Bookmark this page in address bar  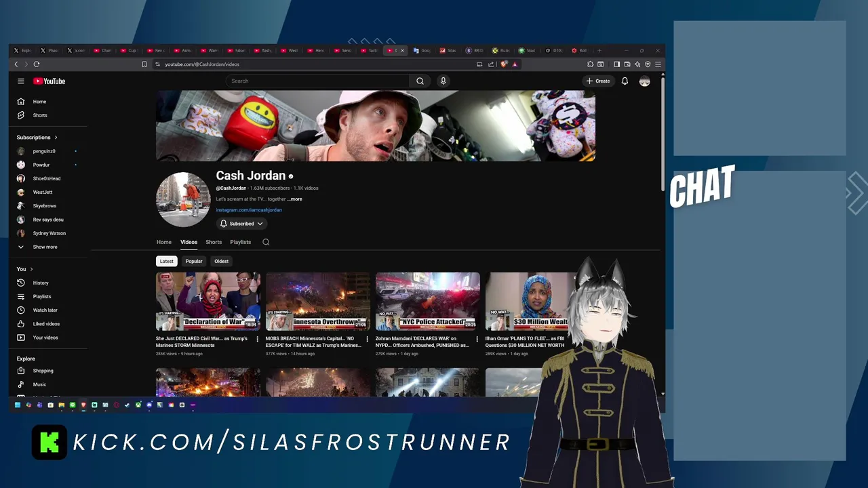click(x=144, y=64)
